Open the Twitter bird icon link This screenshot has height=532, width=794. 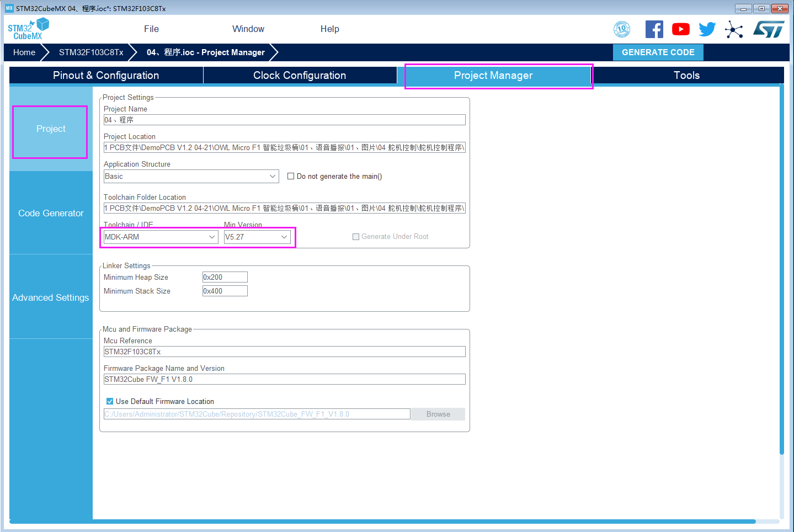pos(707,29)
